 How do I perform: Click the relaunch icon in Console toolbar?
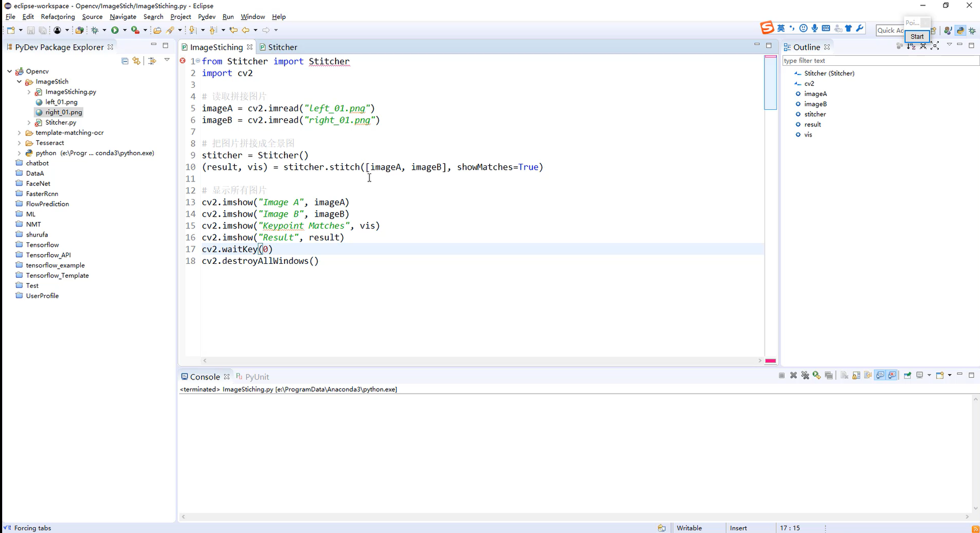click(817, 375)
